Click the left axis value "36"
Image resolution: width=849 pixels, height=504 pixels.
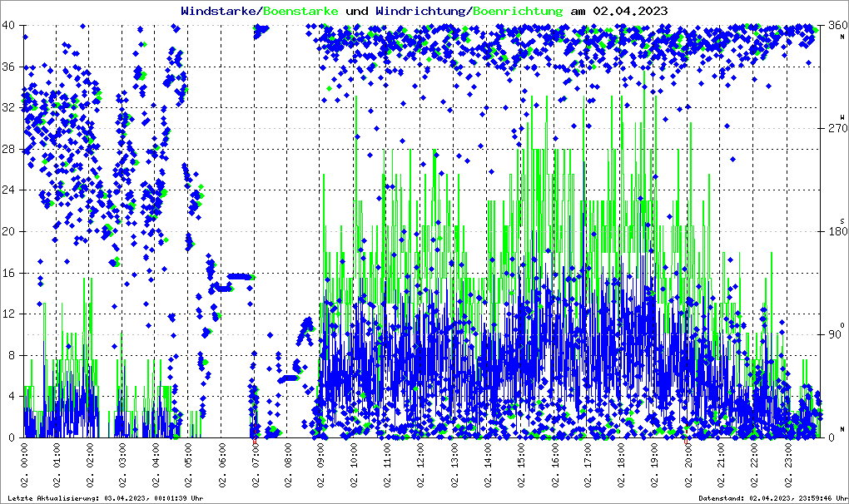pos(8,67)
